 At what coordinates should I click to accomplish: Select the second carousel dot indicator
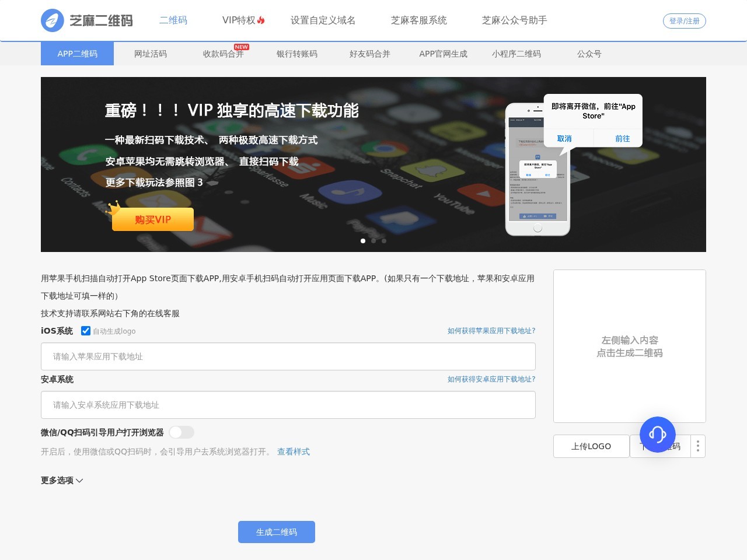click(373, 241)
